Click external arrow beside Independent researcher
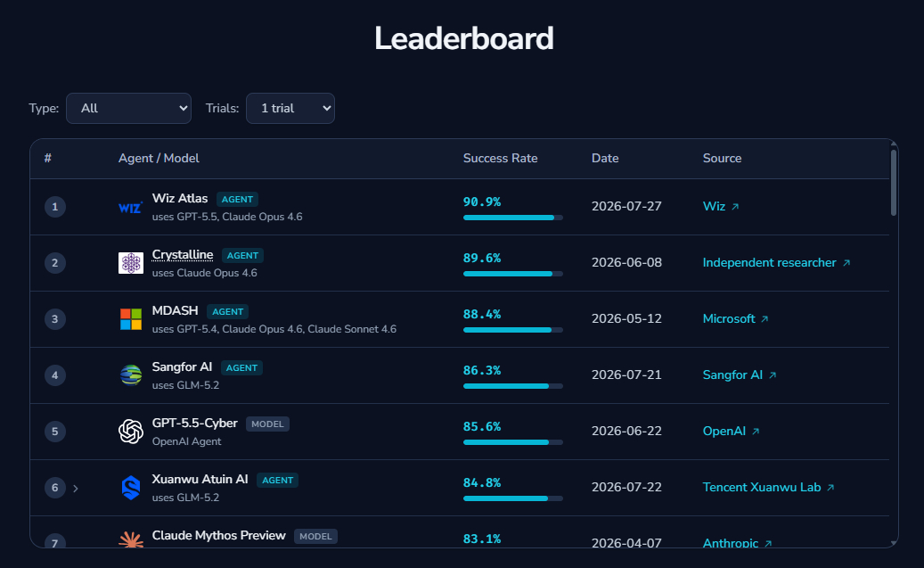This screenshot has width=924, height=568. pyautogui.click(x=846, y=263)
